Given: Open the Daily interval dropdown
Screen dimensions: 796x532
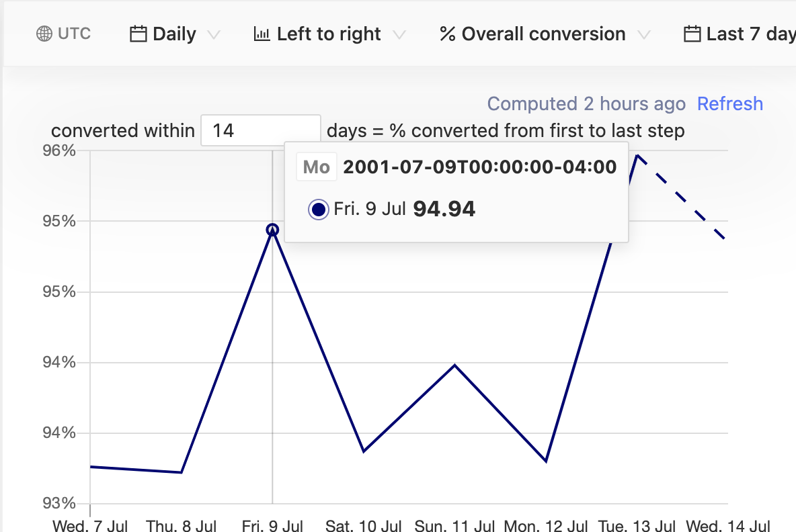Looking at the screenshot, I should [x=175, y=34].
